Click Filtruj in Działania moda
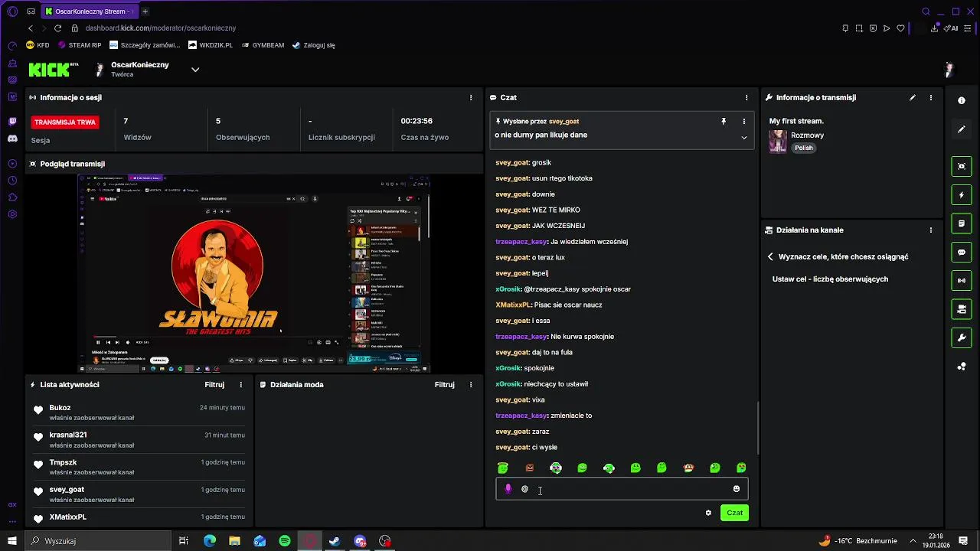The image size is (980, 551). coord(444,385)
